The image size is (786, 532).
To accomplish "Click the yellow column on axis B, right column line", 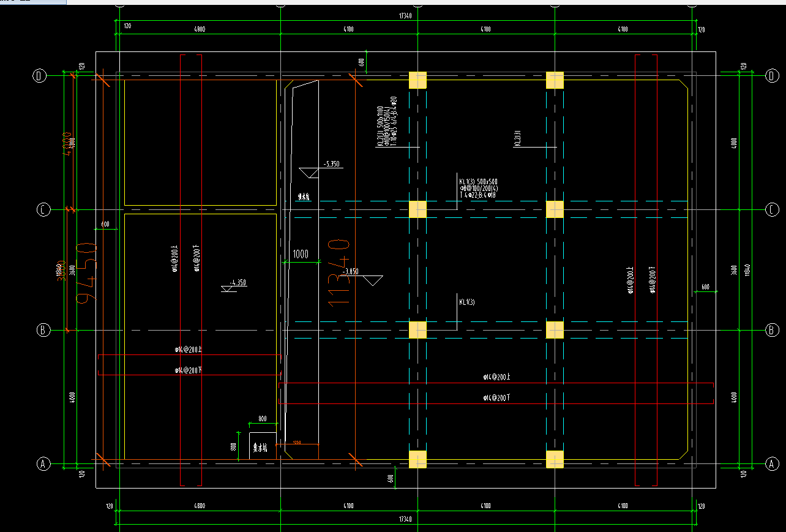I will coord(555,329).
